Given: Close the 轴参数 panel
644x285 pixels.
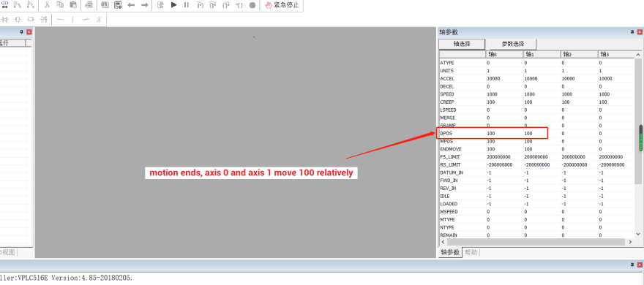Looking at the screenshot, I should pos(640,32).
